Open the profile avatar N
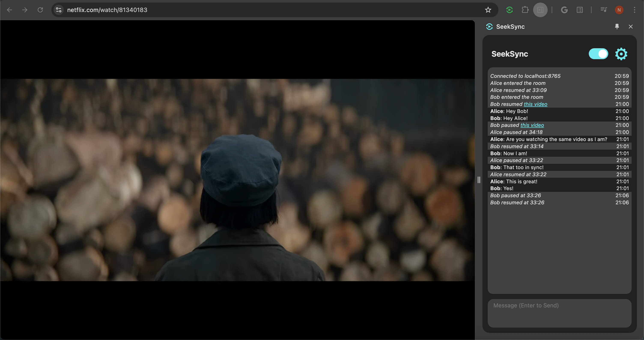Screen dimensions: 644x340 [x=619, y=10]
